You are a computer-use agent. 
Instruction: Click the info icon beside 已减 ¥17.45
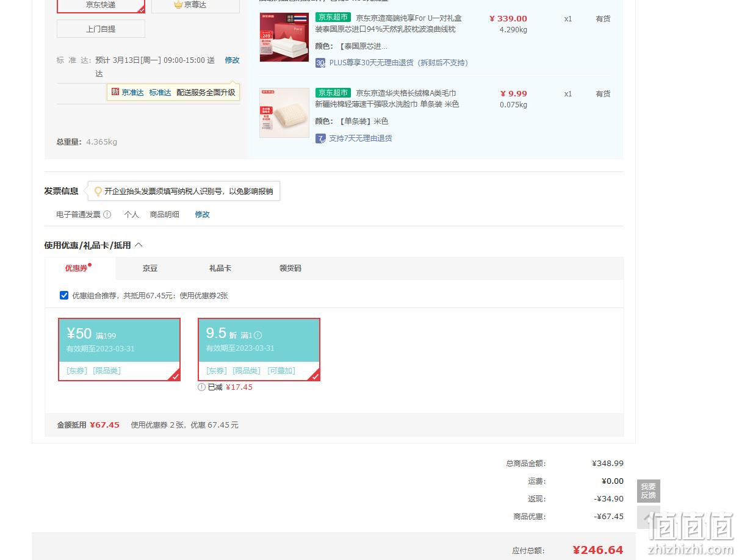pyautogui.click(x=202, y=387)
